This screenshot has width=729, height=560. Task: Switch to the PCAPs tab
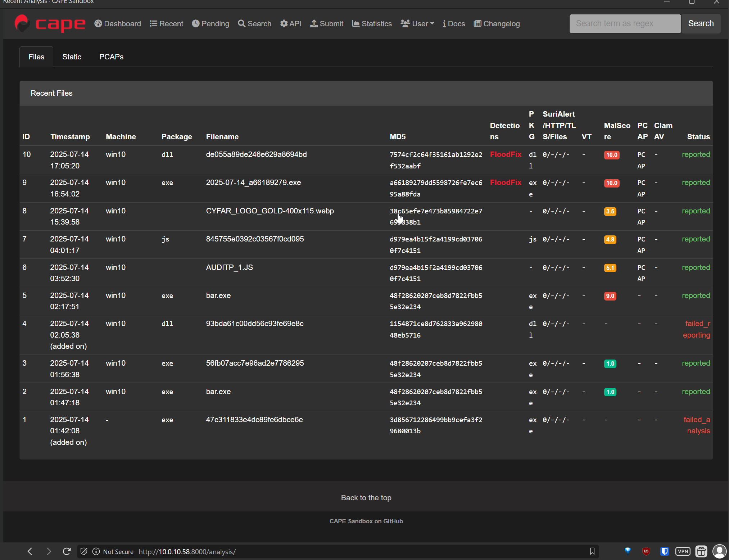tap(111, 57)
